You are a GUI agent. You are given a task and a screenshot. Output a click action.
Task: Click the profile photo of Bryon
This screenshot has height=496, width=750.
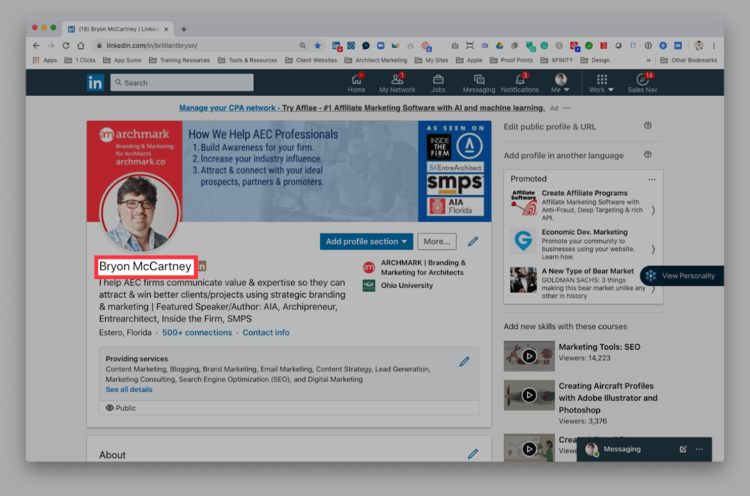click(x=140, y=213)
